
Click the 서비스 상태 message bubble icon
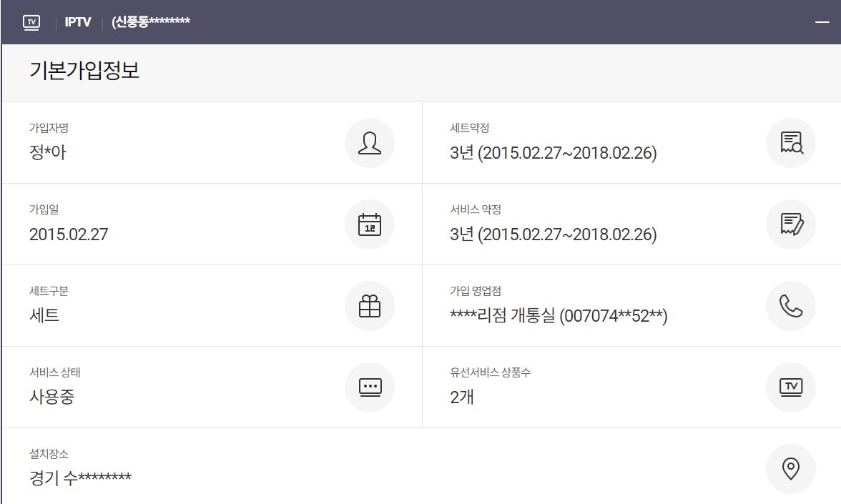pos(369,387)
